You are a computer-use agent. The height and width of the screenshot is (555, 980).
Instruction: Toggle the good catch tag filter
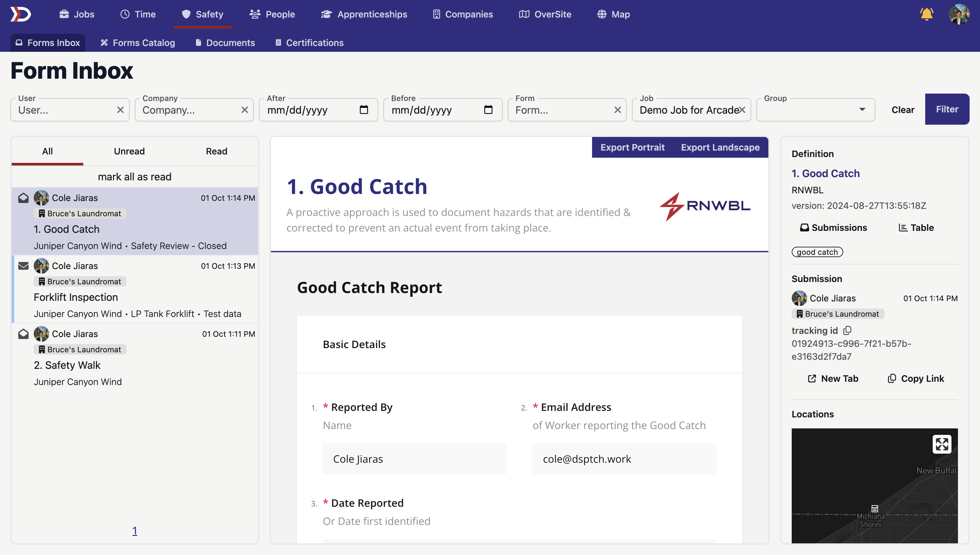click(817, 252)
